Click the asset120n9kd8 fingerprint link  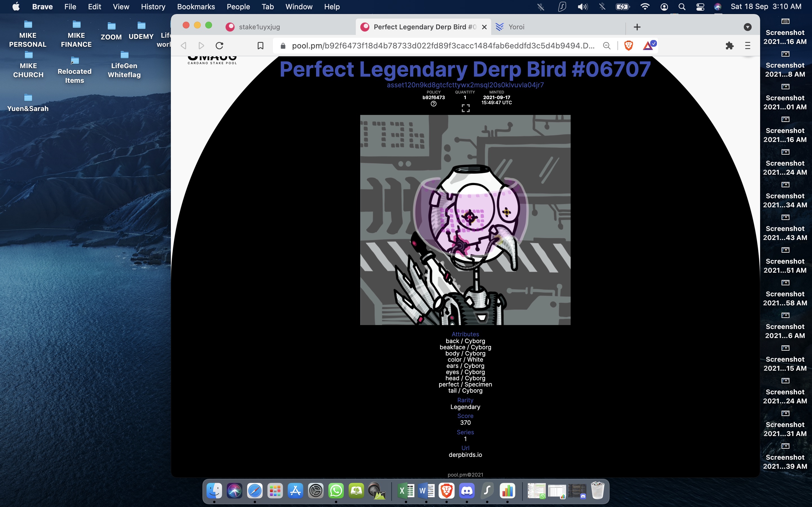coord(465,85)
